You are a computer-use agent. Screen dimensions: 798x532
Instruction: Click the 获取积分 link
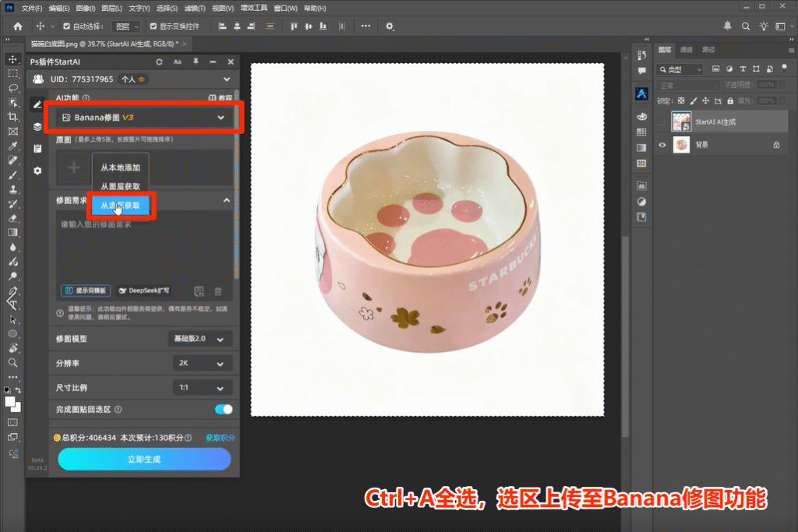[x=220, y=438]
